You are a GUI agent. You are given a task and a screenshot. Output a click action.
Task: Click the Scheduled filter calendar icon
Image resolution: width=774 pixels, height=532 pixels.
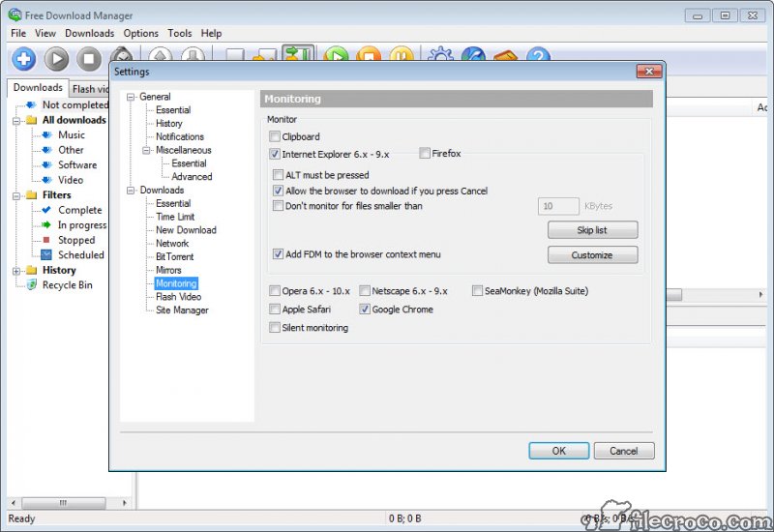46,254
